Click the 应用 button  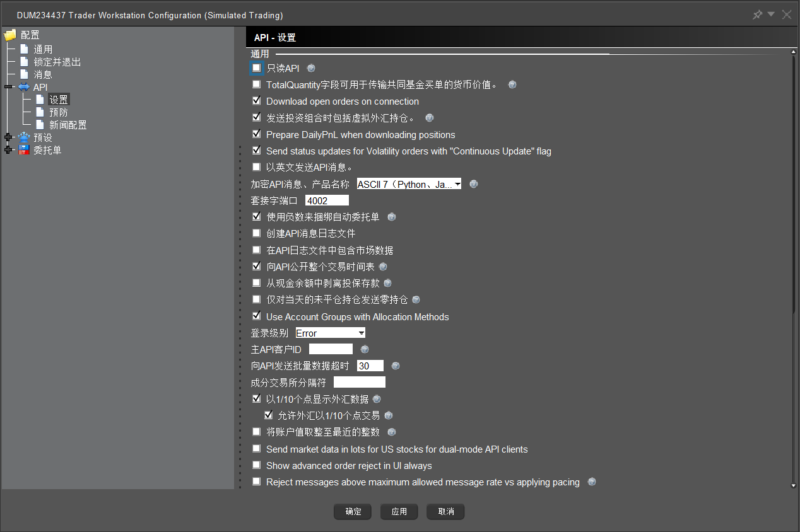399,512
